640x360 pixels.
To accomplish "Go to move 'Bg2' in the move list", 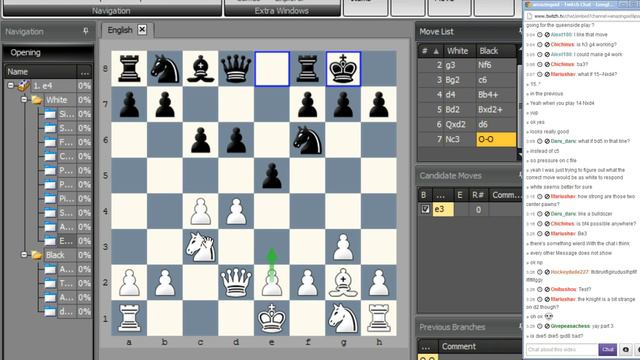I will click(459, 80).
